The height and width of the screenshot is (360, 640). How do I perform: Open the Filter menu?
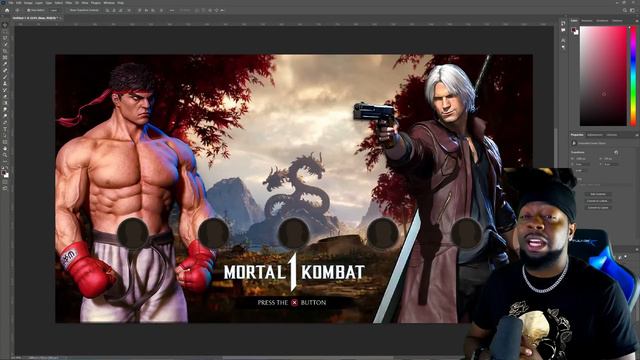pyautogui.click(x=69, y=3)
